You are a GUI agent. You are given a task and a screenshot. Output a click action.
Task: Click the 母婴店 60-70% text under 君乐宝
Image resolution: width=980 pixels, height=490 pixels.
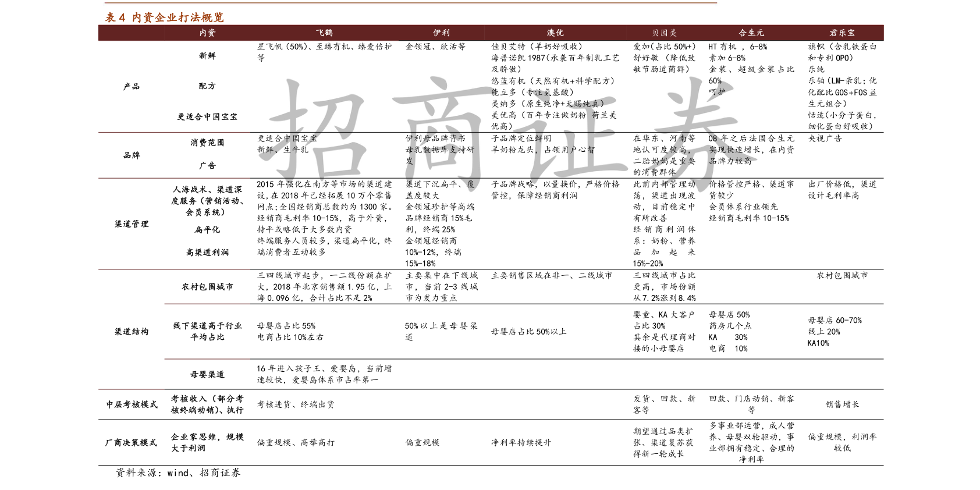click(x=835, y=320)
